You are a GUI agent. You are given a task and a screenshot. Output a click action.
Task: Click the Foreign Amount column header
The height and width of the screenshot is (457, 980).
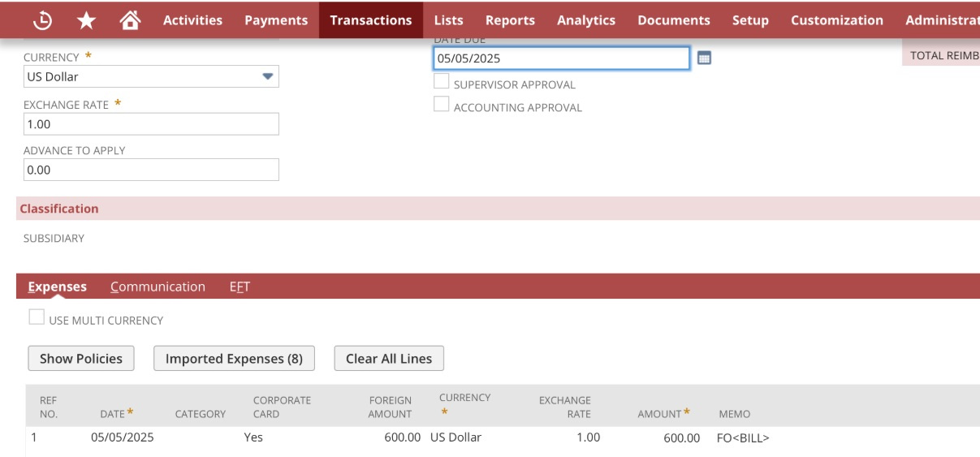point(390,407)
